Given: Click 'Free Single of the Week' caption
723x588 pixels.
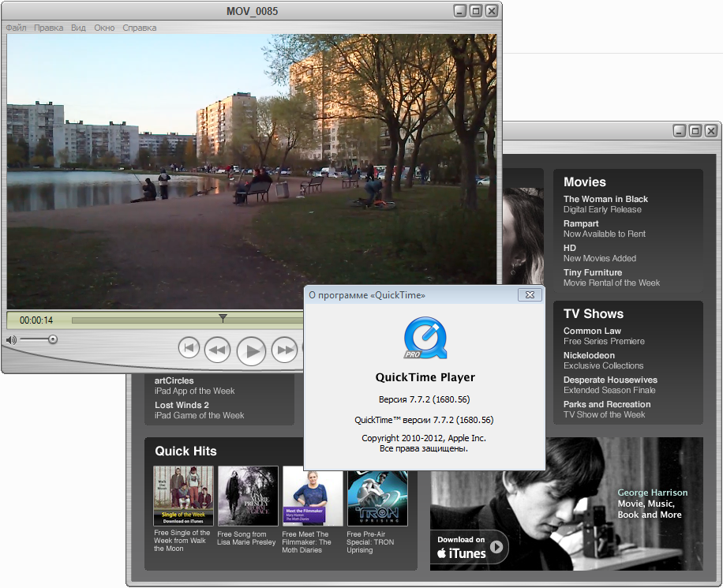Looking at the screenshot, I should 182,541.
